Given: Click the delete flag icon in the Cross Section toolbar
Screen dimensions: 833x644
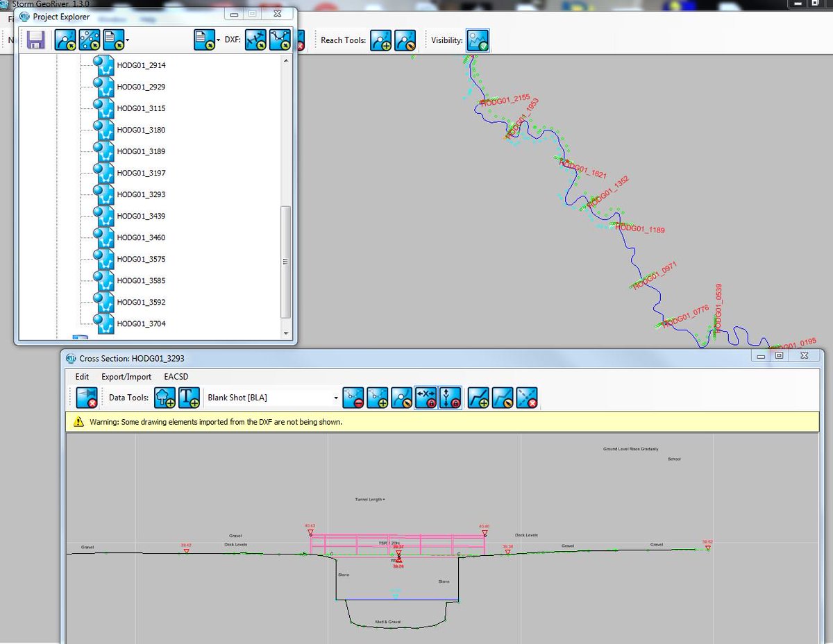Looking at the screenshot, I should pyautogui.click(x=87, y=398).
